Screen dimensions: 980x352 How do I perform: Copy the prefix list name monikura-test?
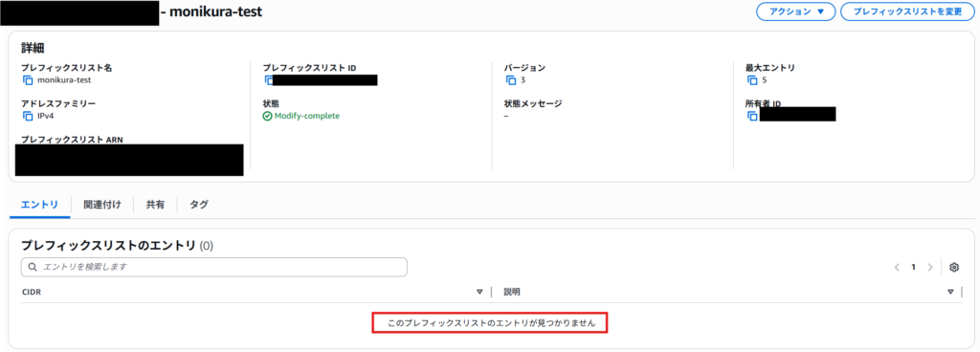pyautogui.click(x=28, y=80)
